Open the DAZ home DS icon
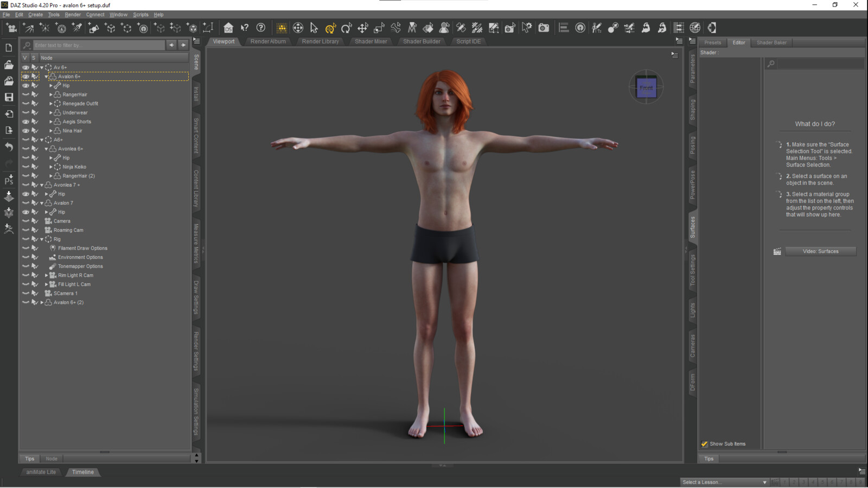The image size is (868, 488). [x=228, y=28]
